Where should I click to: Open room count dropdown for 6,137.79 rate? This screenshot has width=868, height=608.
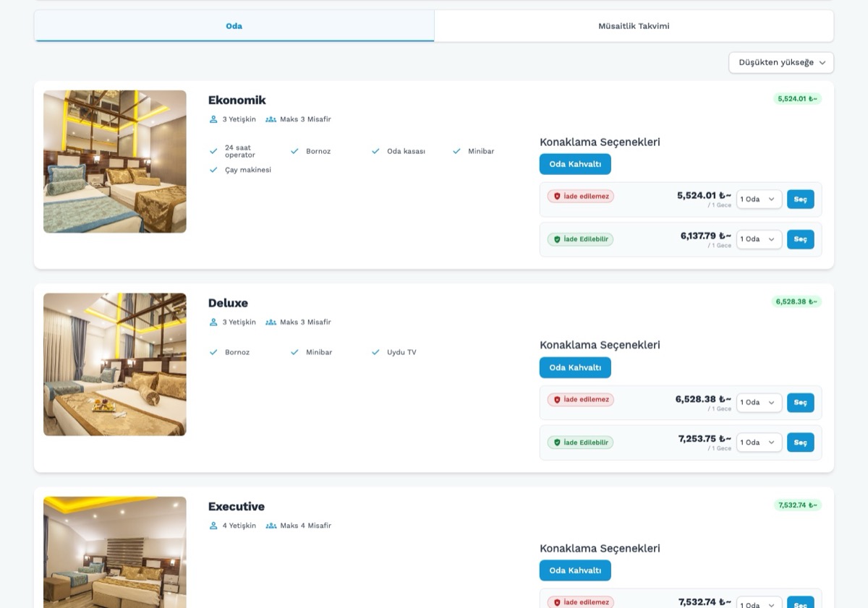click(759, 239)
